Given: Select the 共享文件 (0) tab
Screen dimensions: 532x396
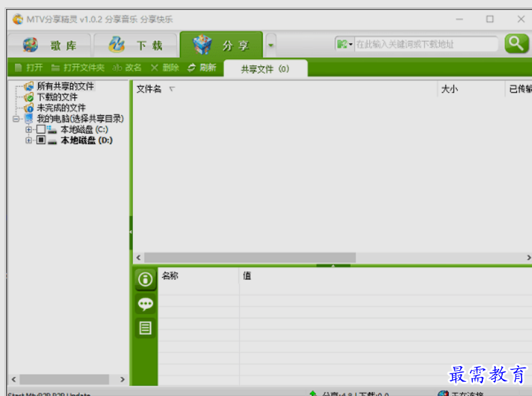Looking at the screenshot, I should click(266, 69).
